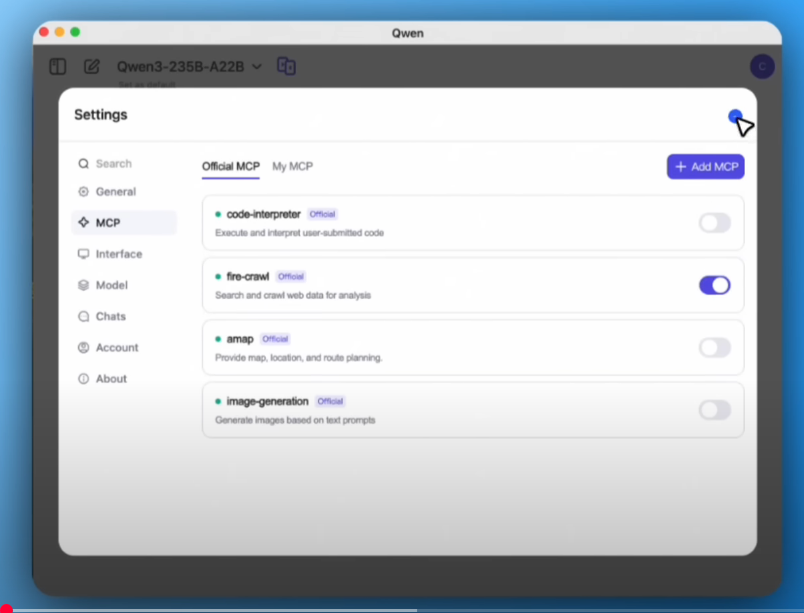
Task: Click 'Search and crawl web data for analysis'
Action: pos(293,295)
